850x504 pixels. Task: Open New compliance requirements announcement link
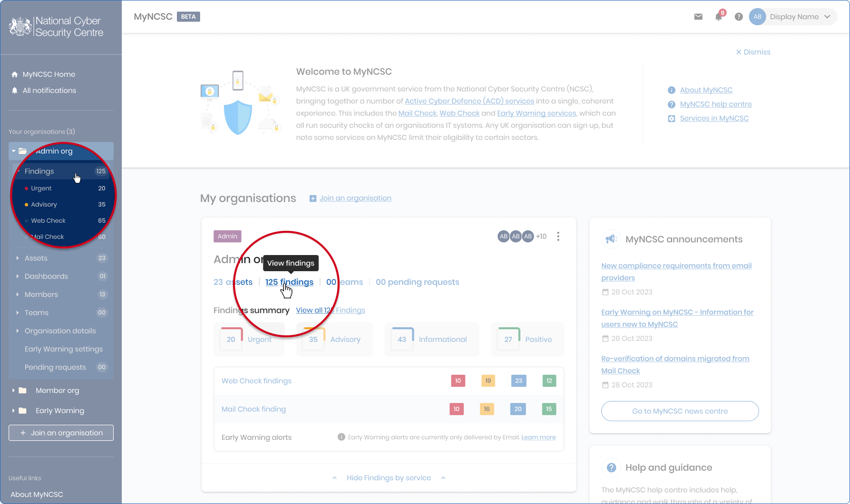tap(676, 272)
